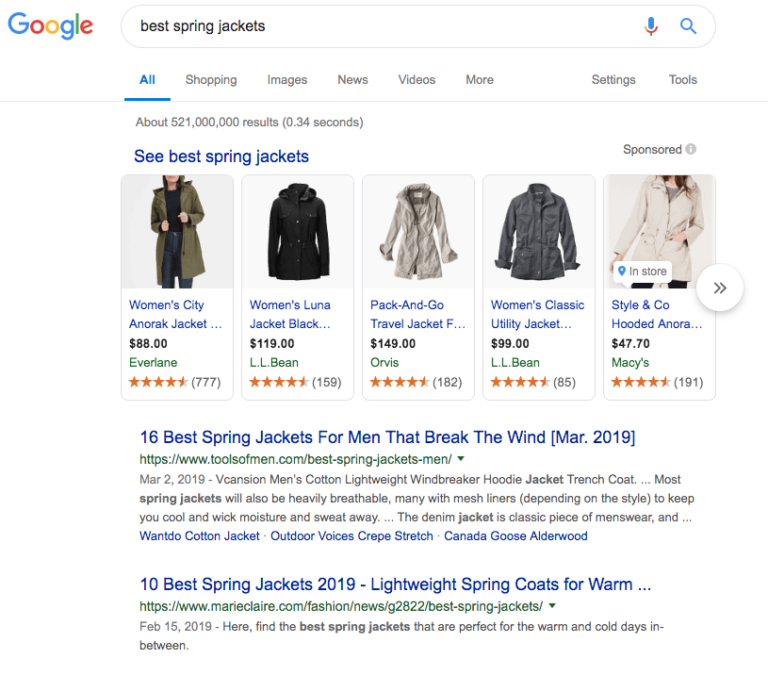Screen dimensions: 768x675
Task: Click the olive green anorak jacket image
Action: 177,232
